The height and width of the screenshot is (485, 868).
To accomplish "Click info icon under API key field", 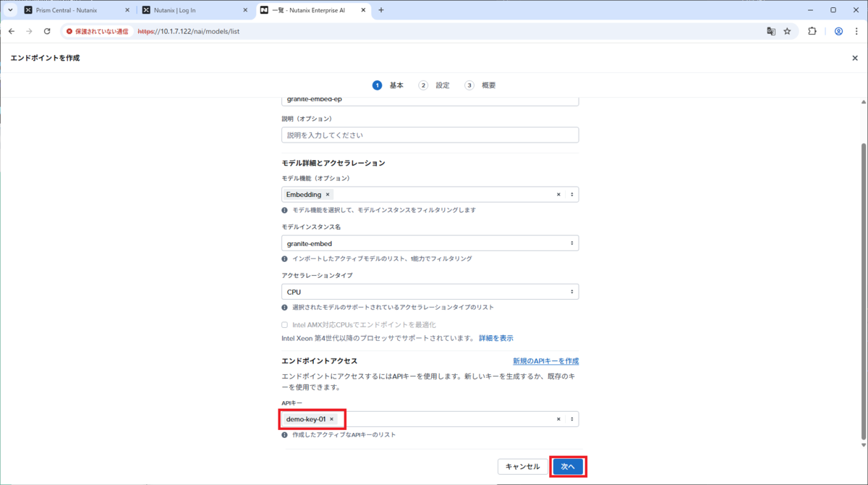I will point(284,435).
